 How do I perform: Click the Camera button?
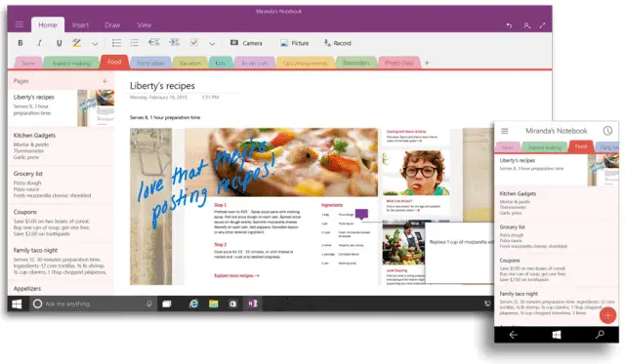tap(246, 43)
